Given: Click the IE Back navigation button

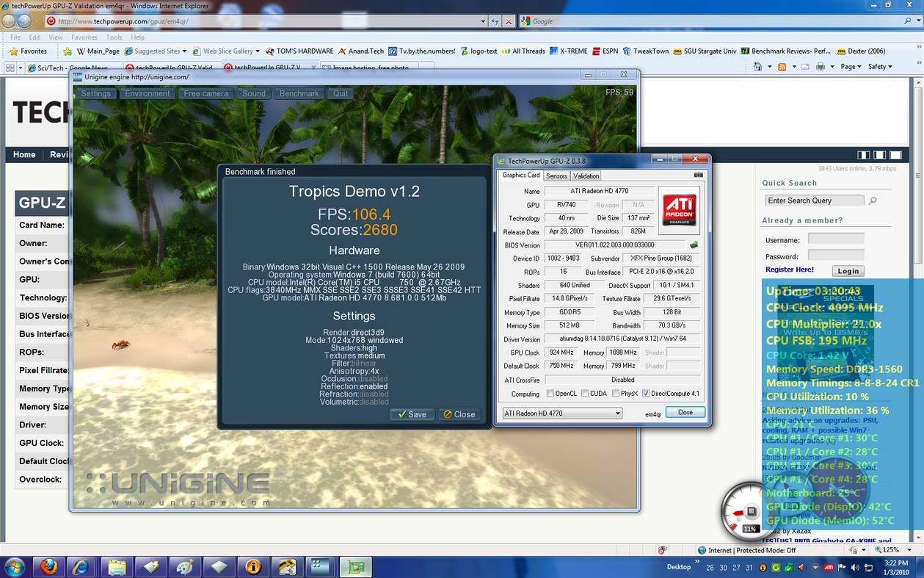Looking at the screenshot, I should (x=10, y=21).
